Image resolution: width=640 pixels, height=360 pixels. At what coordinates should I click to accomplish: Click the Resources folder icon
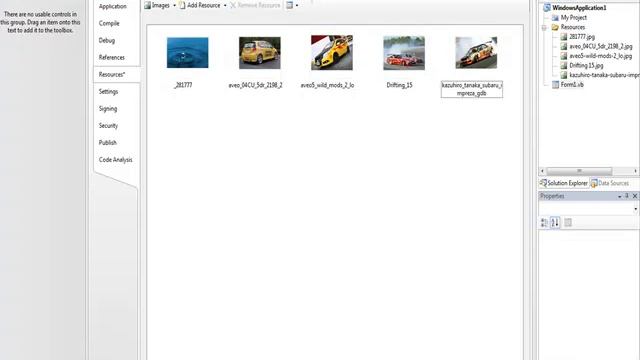point(555,27)
